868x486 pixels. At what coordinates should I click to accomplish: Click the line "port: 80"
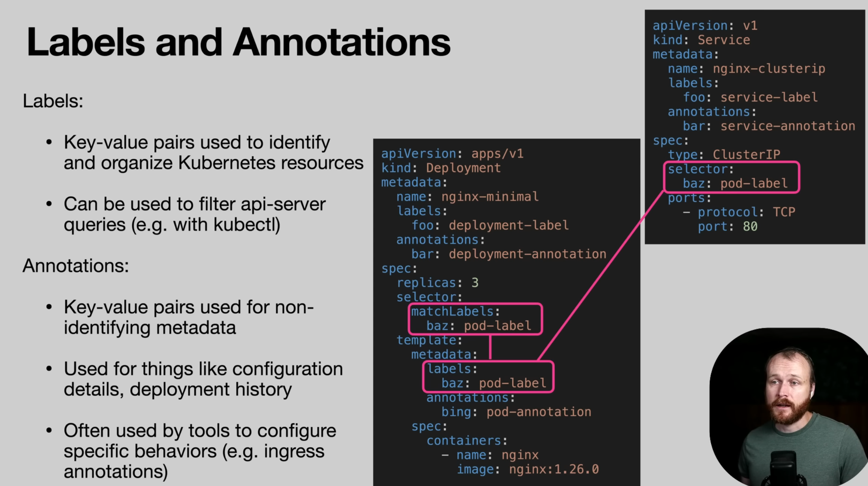728,226
